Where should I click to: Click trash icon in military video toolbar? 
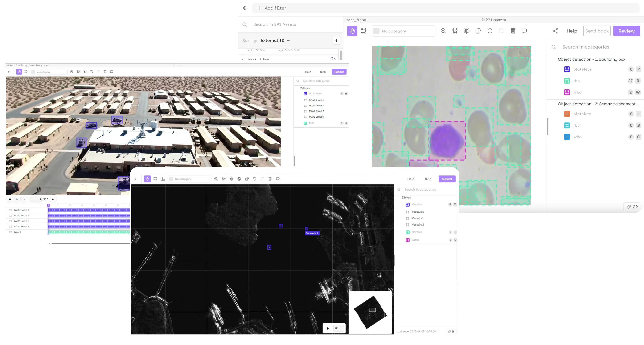[105, 72]
